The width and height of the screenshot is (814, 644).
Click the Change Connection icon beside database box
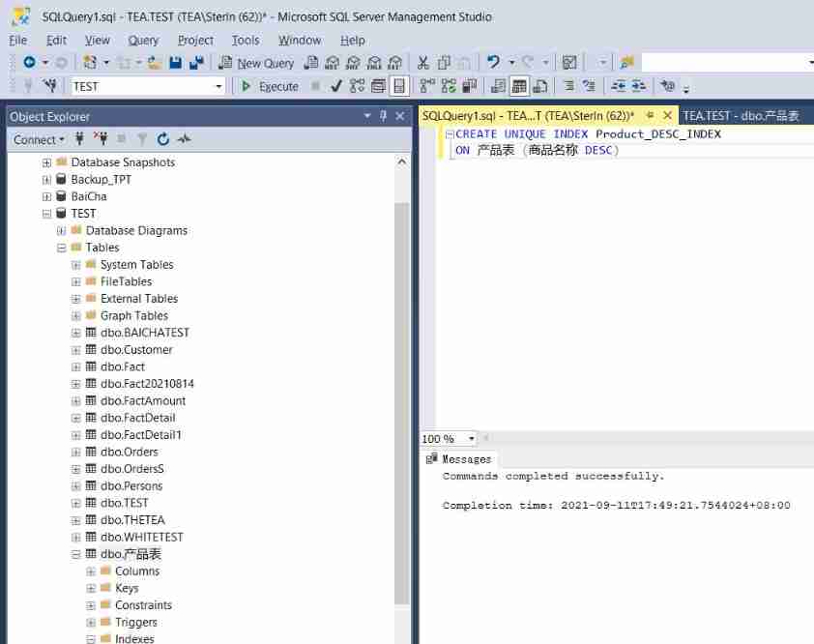pyautogui.click(x=50, y=86)
